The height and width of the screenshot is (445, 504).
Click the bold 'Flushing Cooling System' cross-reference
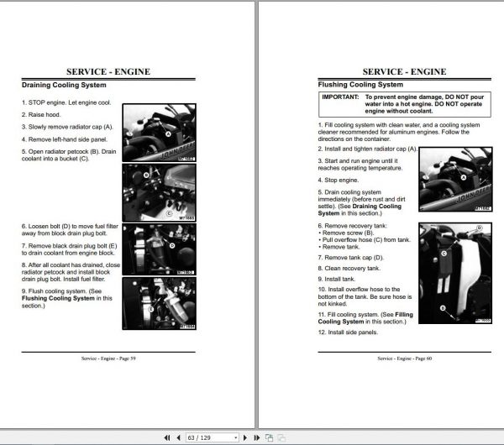(58, 298)
